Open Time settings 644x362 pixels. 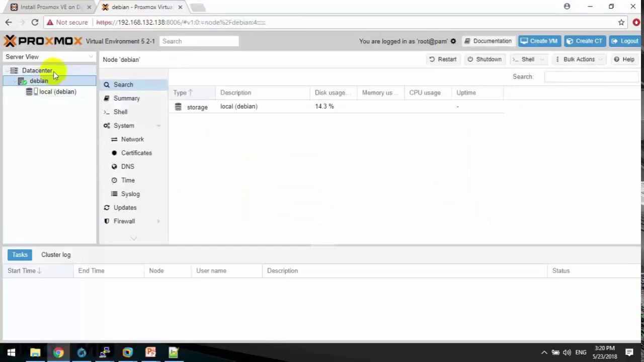click(x=128, y=180)
